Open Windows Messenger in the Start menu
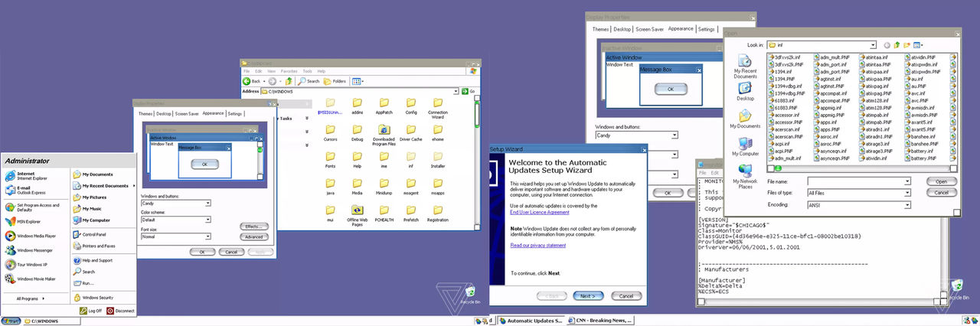 click(31, 250)
